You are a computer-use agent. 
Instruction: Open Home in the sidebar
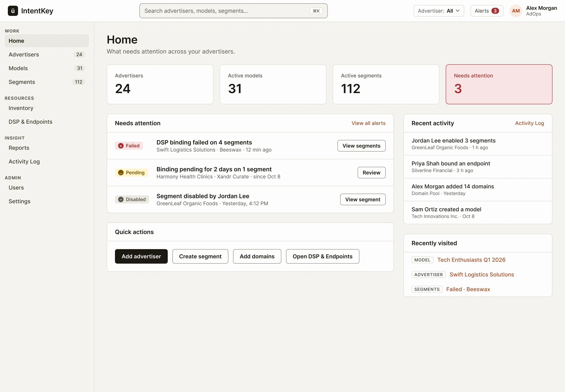coord(47,41)
